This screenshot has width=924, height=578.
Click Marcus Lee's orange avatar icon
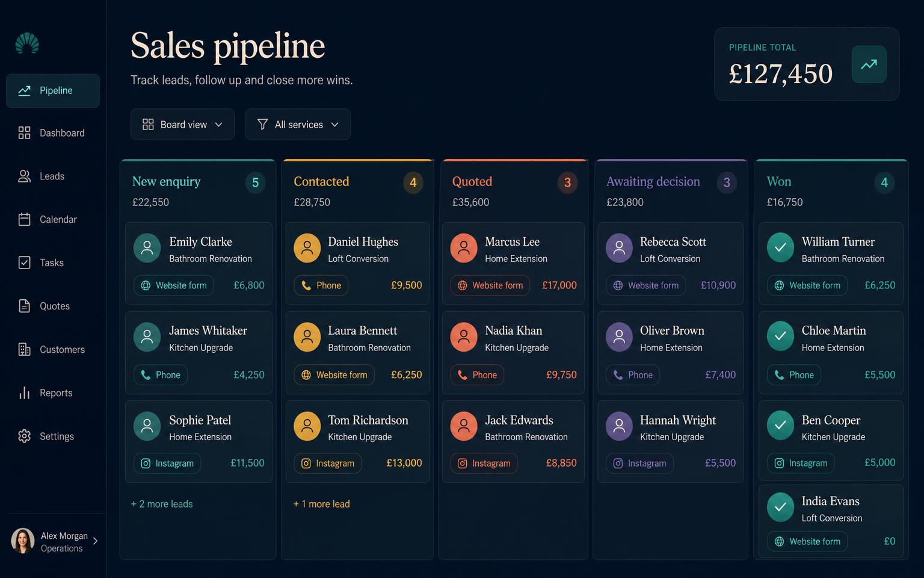click(x=464, y=247)
